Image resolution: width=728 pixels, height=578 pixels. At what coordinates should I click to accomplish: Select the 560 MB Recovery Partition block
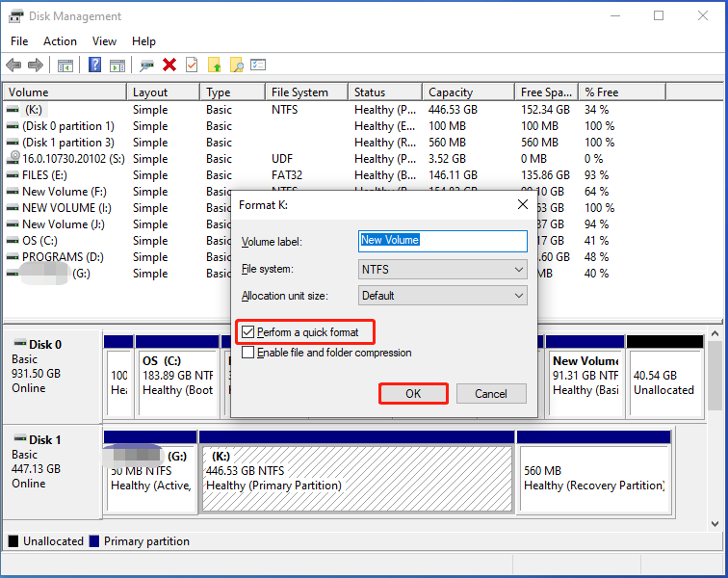click(x=594, y=471)
